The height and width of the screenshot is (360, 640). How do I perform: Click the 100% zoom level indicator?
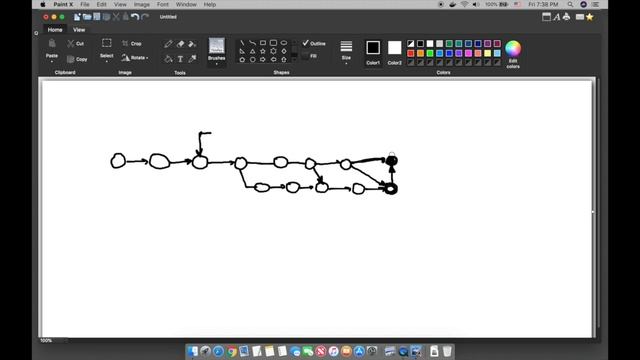coord(46,340)
